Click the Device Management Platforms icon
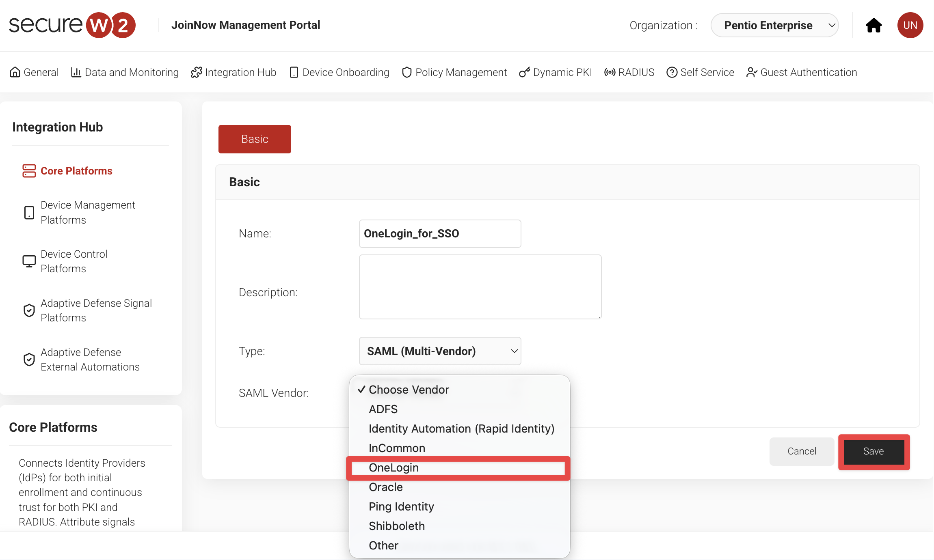 [x=29, y=213]
